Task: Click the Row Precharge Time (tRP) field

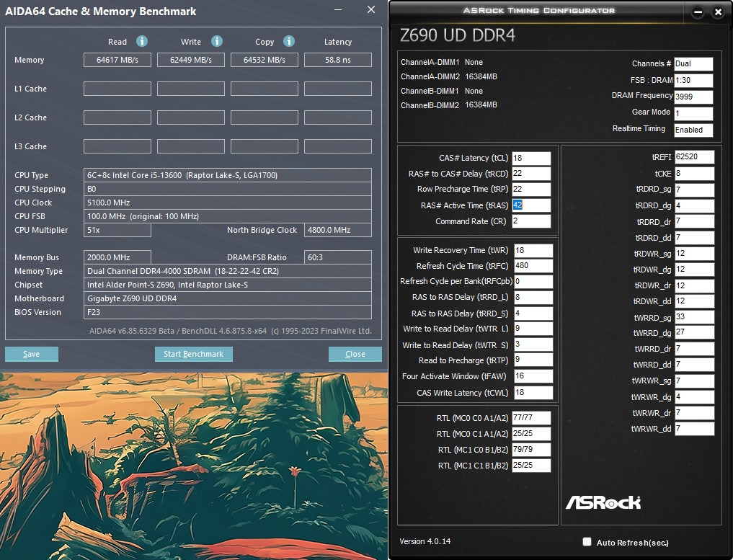Action: coord(531,190)
